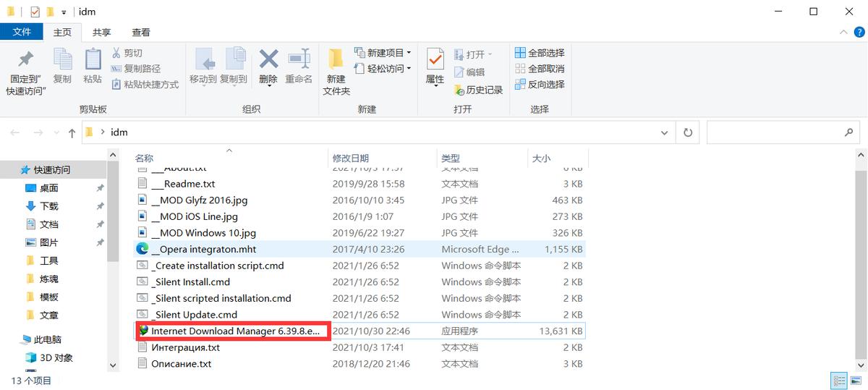Open the 新建项目 dropdown
Viewport: 868px width, 390px height.
pyautogui.click(x=382, y=53)
